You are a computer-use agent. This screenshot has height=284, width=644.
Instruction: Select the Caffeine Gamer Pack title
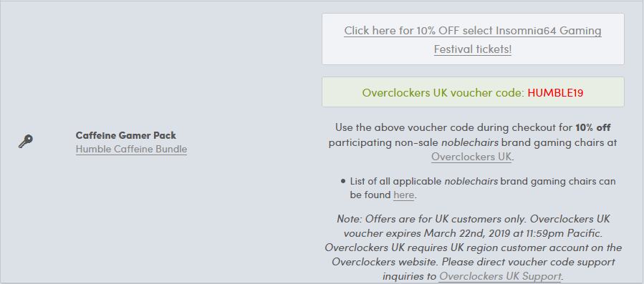coord(125,135)
